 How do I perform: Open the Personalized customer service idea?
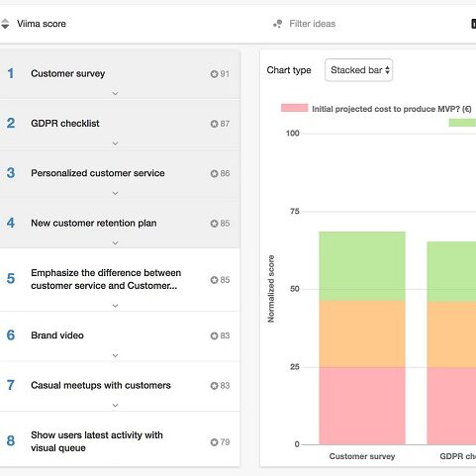[x=98, y=173]
